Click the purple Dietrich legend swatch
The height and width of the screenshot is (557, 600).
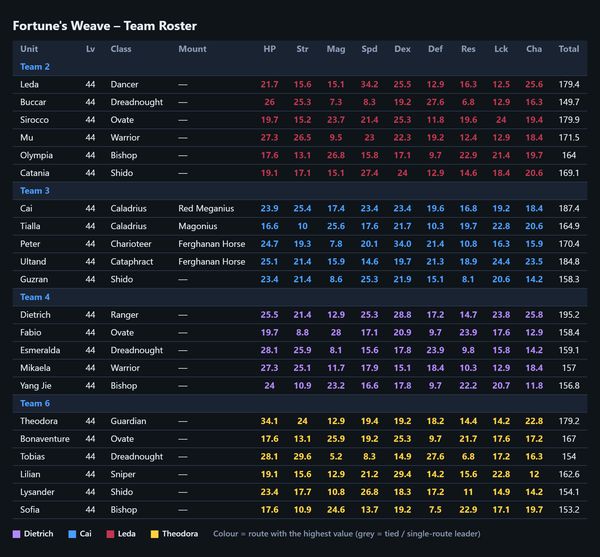(x=16, y=534)
